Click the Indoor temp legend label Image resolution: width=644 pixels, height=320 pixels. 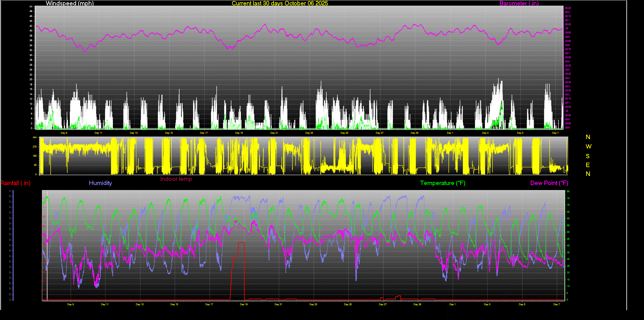pos(176,179)
